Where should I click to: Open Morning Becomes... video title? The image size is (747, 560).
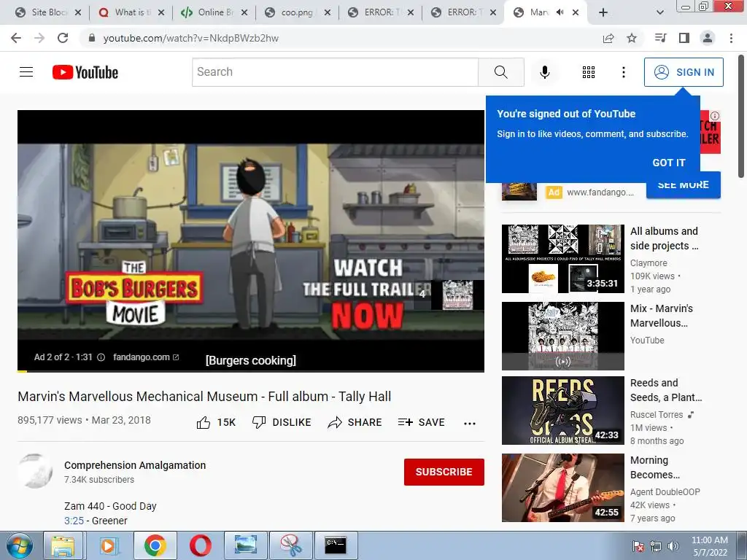[655, 467]
